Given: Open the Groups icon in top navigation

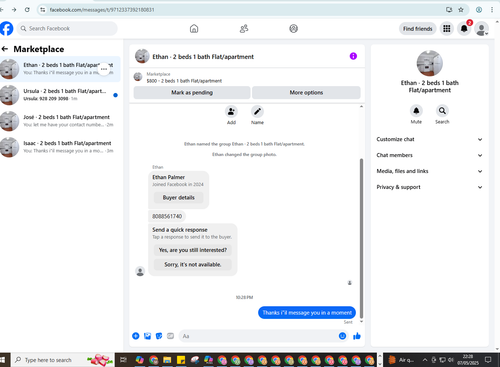Looking at the screenshot, I should [293, 29].
